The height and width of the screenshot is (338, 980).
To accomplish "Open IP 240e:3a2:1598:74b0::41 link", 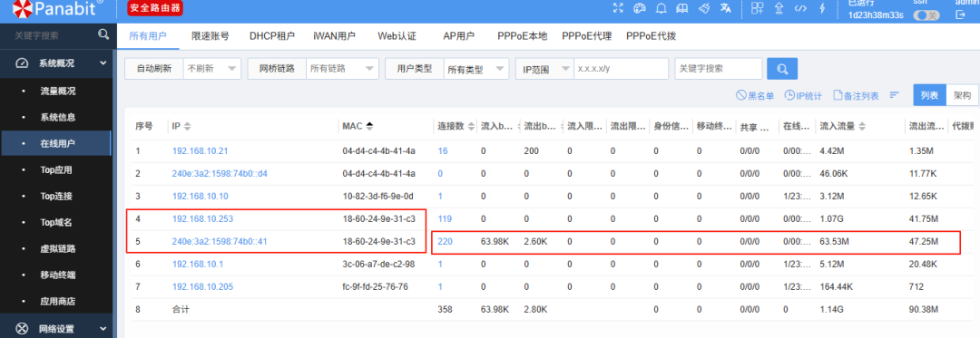I will [x=220, y=241].
